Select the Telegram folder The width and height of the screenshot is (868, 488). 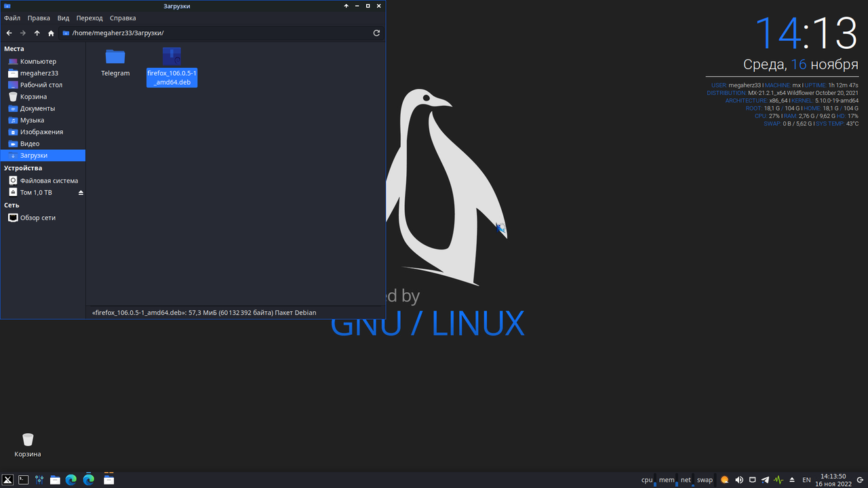point(115,62)
